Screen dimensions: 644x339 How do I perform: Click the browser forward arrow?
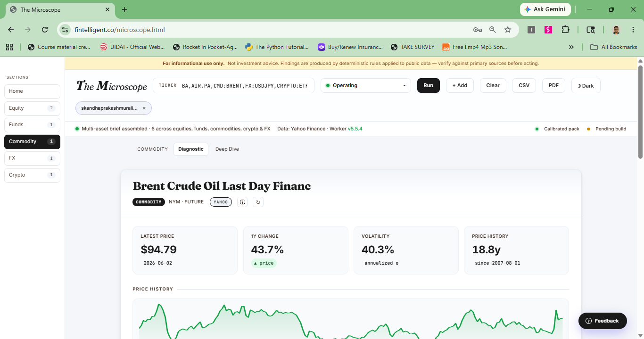point(28,30)
